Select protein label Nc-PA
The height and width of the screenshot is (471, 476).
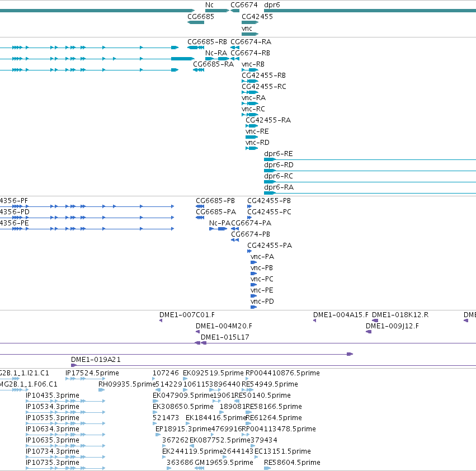click(x=220, y=223)
